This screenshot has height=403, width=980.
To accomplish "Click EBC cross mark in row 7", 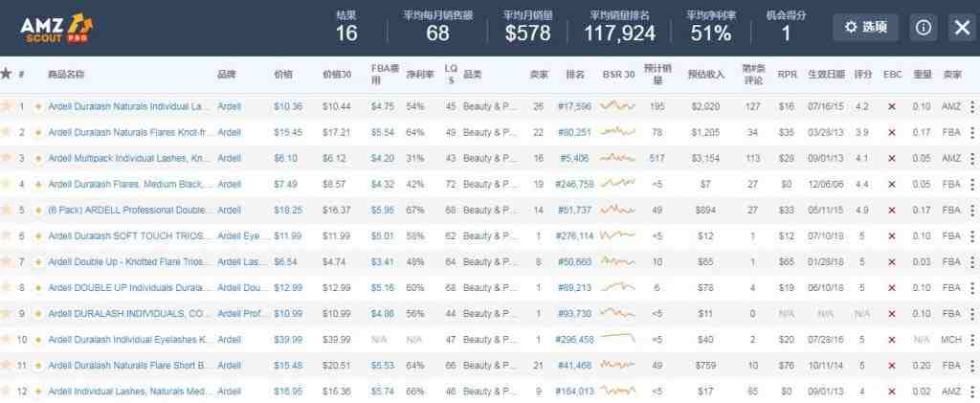I will [x=892, y=261].
